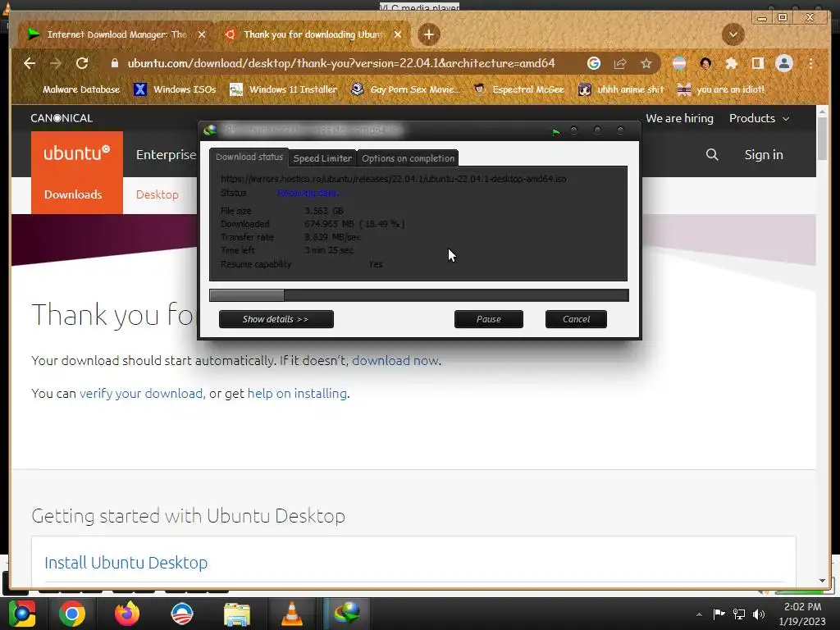Switch to Thank you for downloading Ubuntu tab

pos(313,34)
